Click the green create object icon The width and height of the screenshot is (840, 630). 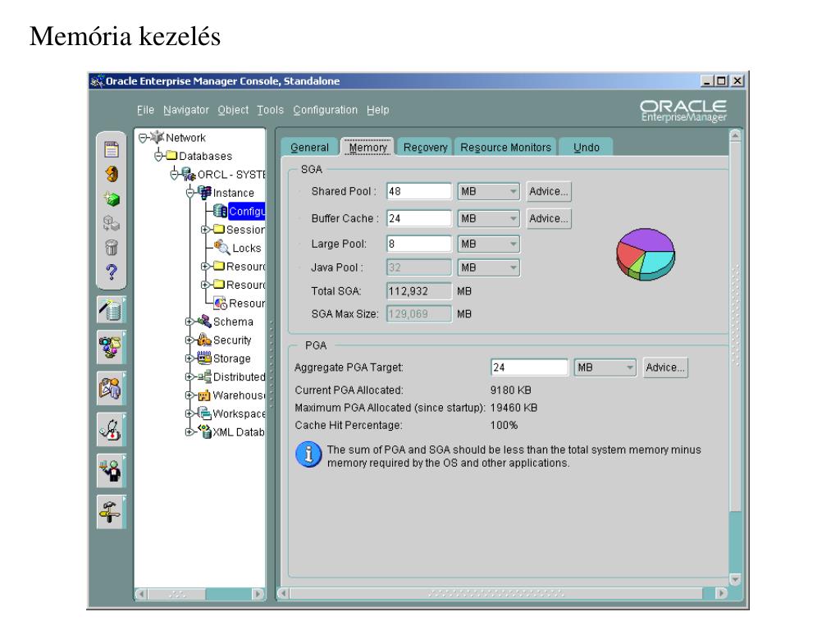[x=112, y=199]
